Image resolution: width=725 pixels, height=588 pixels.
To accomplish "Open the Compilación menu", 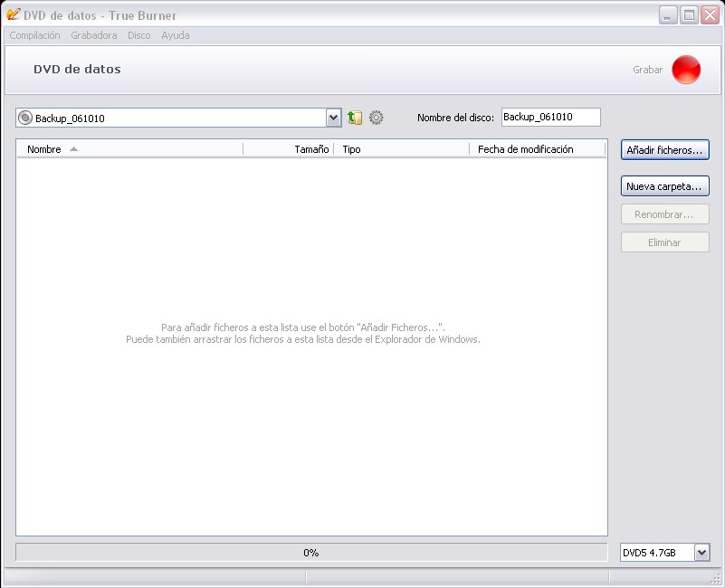I will 34,35.
